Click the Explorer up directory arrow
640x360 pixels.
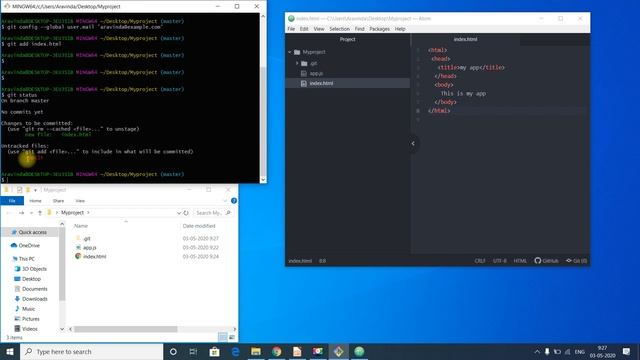(x=40, y=213)
